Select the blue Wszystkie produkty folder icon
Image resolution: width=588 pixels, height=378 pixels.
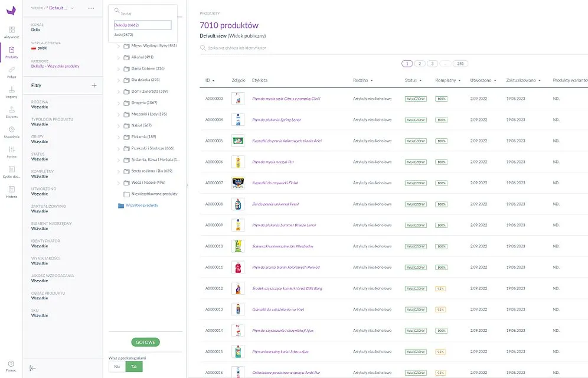[121, 206]
